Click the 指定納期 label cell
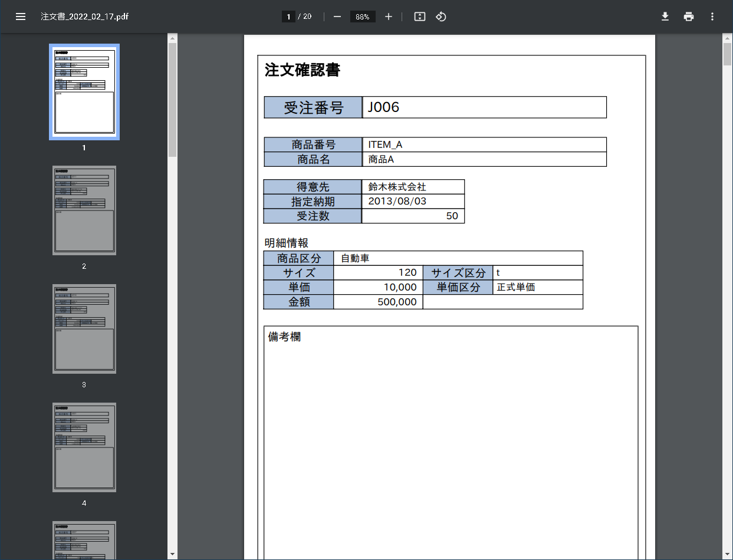733x560 pixels. point(313,202)
